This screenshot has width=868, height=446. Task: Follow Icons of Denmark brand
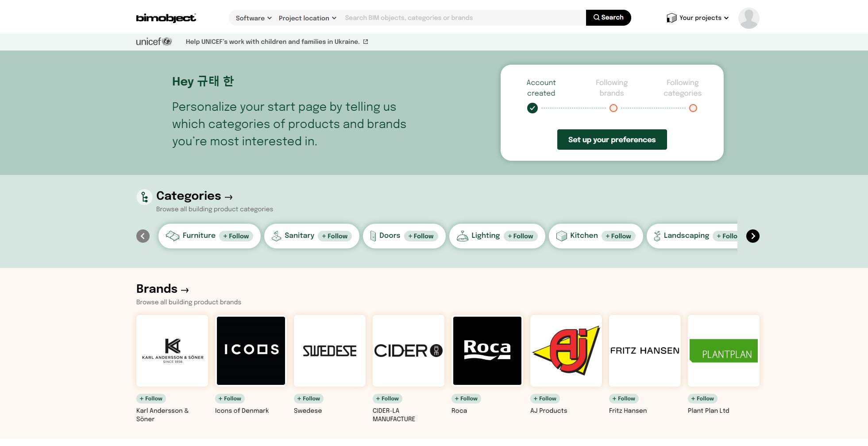coord(230,399)
